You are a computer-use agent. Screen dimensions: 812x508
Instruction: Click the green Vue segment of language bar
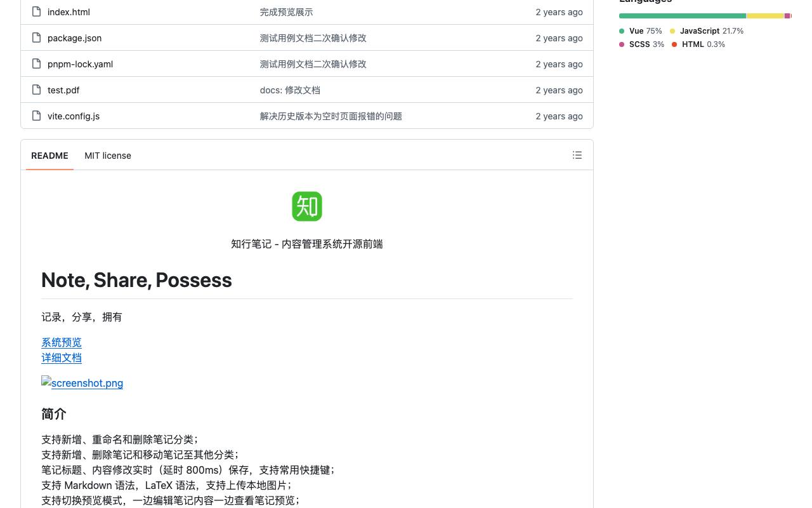[x=683, y=16]
